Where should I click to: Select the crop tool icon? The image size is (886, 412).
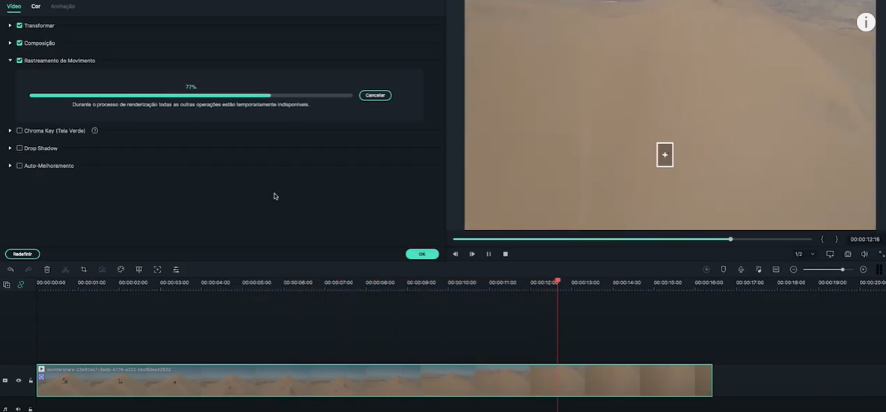(83, 270)
